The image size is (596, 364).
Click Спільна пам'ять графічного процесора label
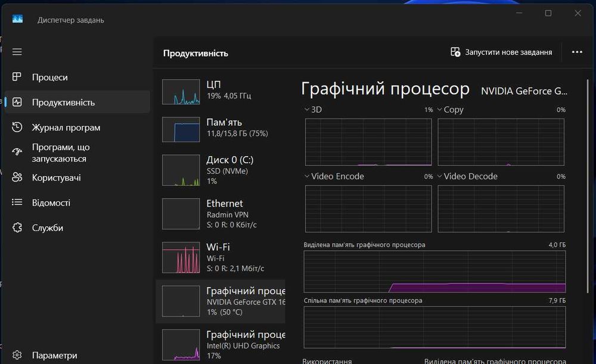363,300
